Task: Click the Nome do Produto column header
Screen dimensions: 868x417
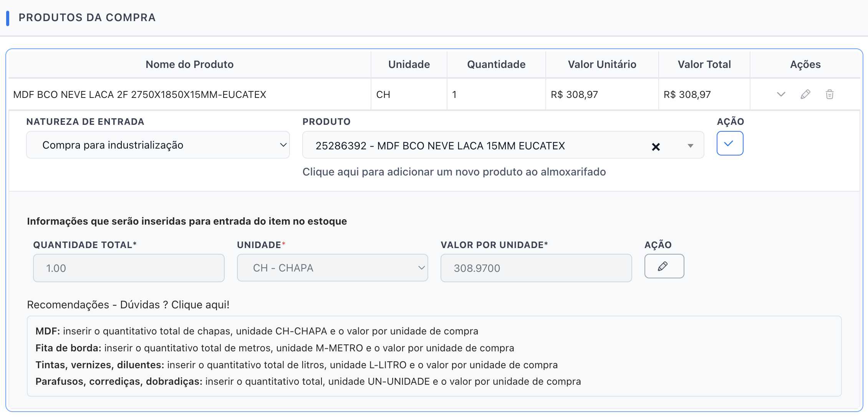Action: pos(189,65)
